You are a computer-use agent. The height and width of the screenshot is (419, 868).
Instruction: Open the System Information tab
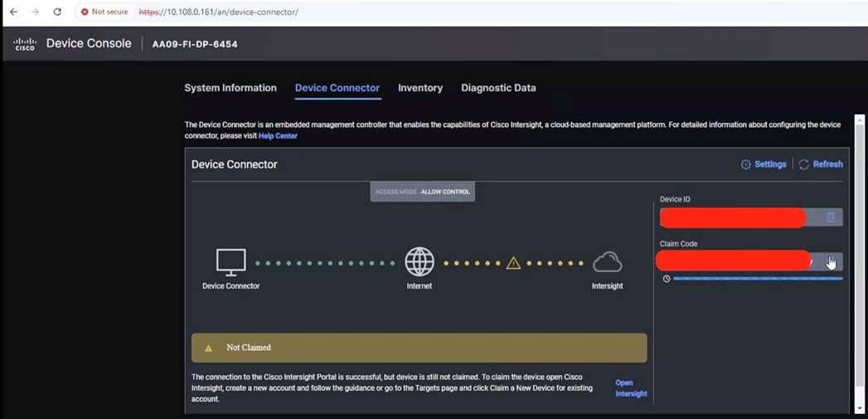230,88
